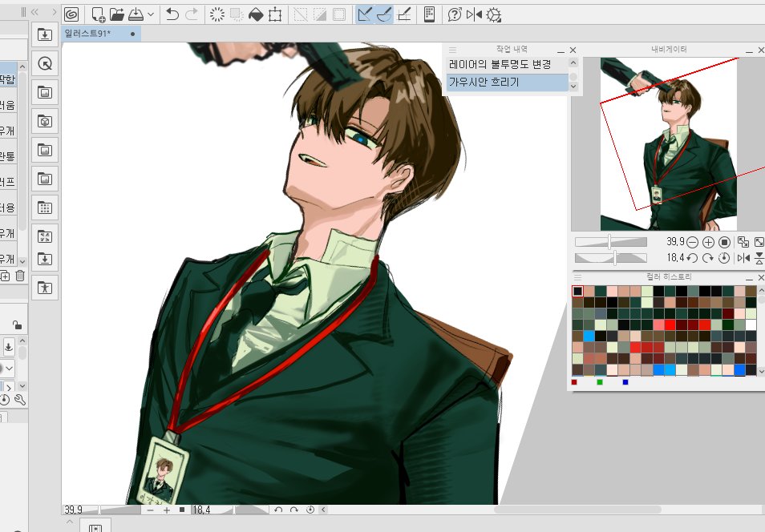Open Clip Studio launcher icon
This screenshot has width=765, height=532.
tap(71, 14)
